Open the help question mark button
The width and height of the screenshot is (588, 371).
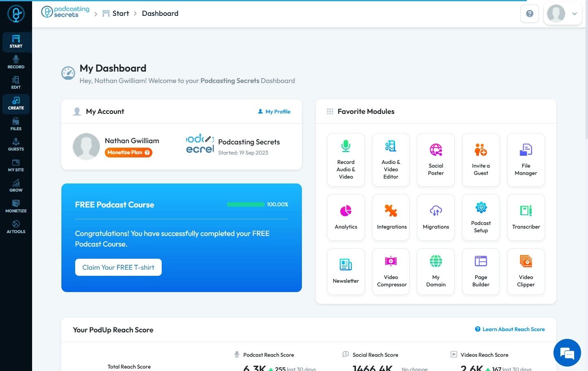pos(529,14)
